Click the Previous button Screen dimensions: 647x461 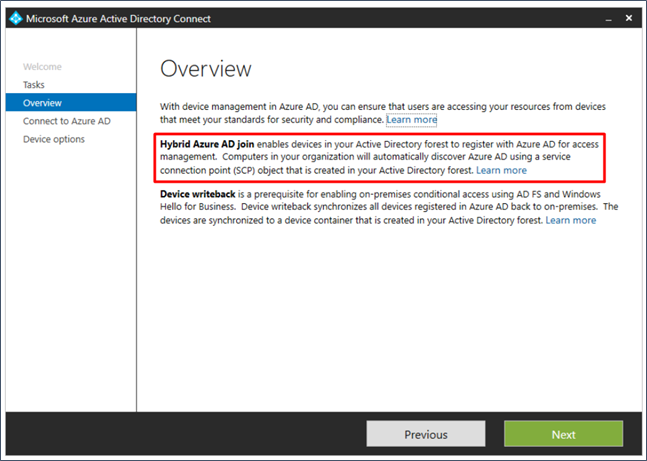tap(426, 434)
